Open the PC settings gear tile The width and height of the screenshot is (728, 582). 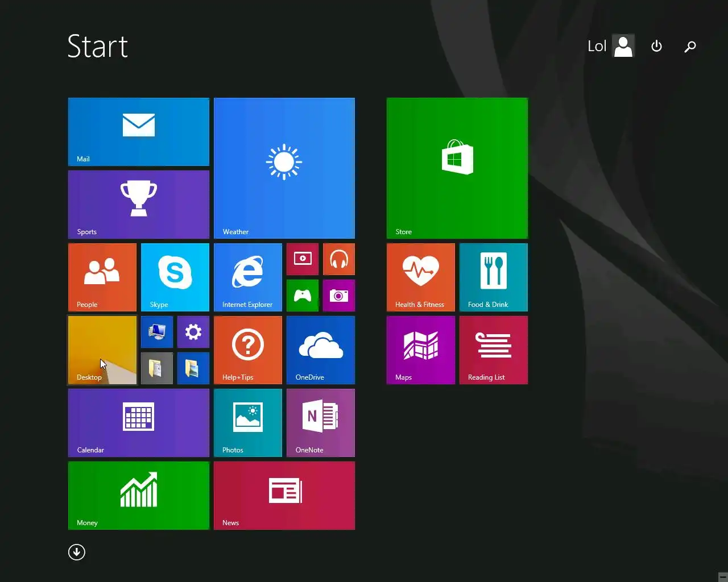click(193, 332)
